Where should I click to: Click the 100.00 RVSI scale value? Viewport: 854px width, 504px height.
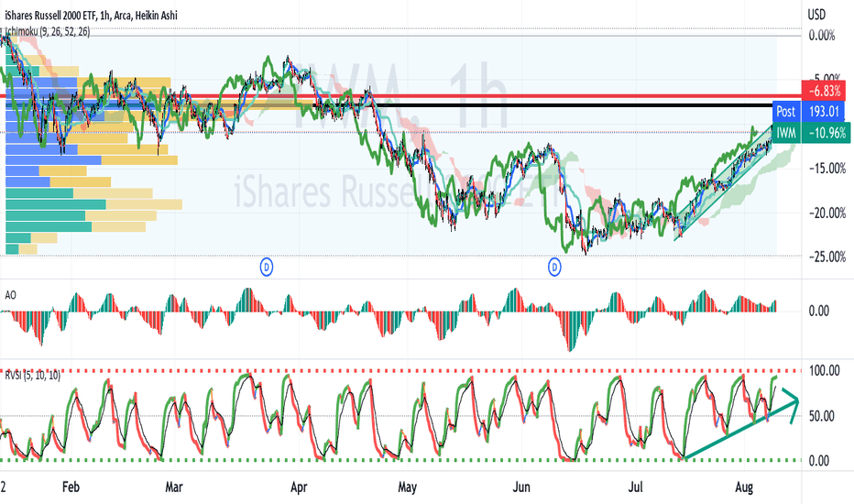(x=825, y=371)
